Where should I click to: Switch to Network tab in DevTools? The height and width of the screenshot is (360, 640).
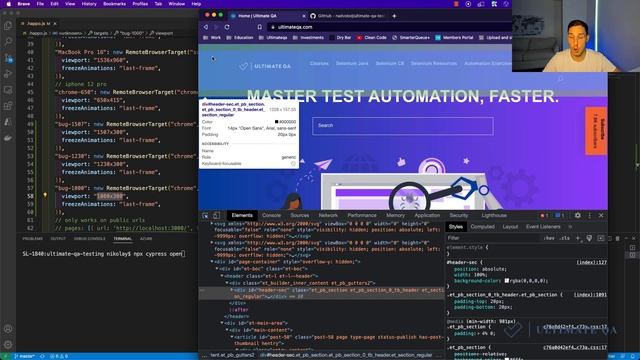328,216
